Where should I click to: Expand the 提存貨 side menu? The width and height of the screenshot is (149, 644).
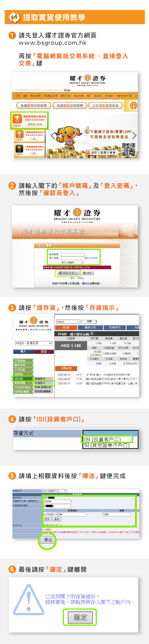tap(23, 379)
